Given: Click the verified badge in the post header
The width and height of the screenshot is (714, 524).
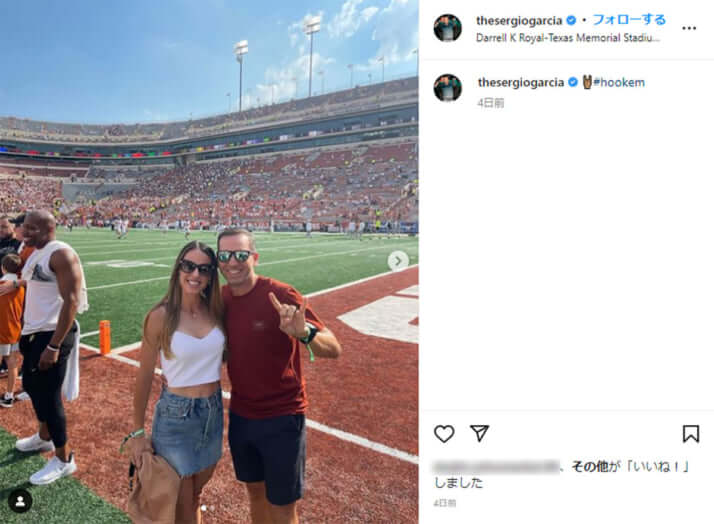Looking at the screenshot, I should 571,20.
